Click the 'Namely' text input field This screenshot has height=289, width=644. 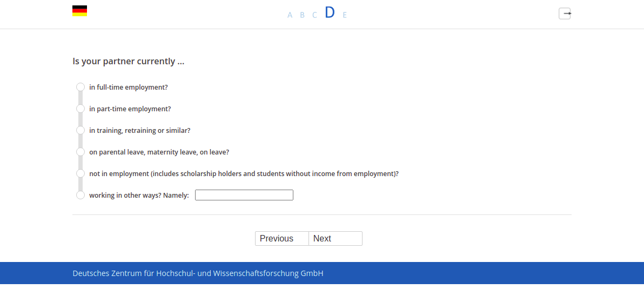click(x=244, y=195)
